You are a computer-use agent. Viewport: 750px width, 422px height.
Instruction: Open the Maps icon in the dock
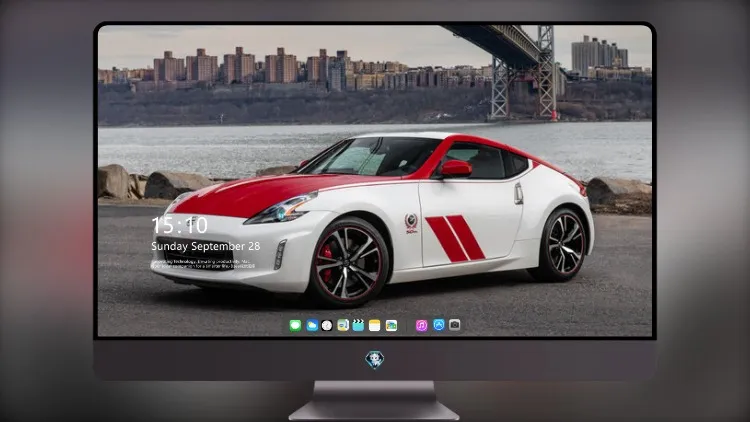pos(343,325)
